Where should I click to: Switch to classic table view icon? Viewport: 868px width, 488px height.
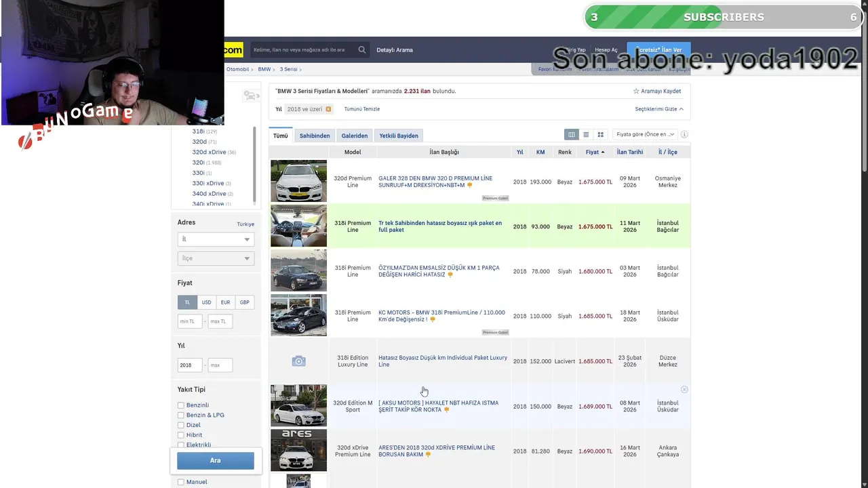click(572, 135)
